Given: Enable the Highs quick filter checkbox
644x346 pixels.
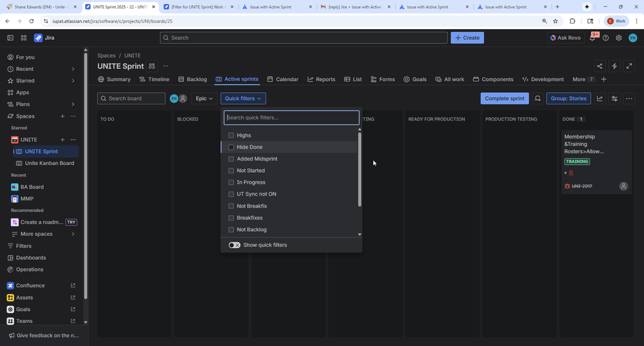Looking at the screenshot, I should tap(231, 135).
